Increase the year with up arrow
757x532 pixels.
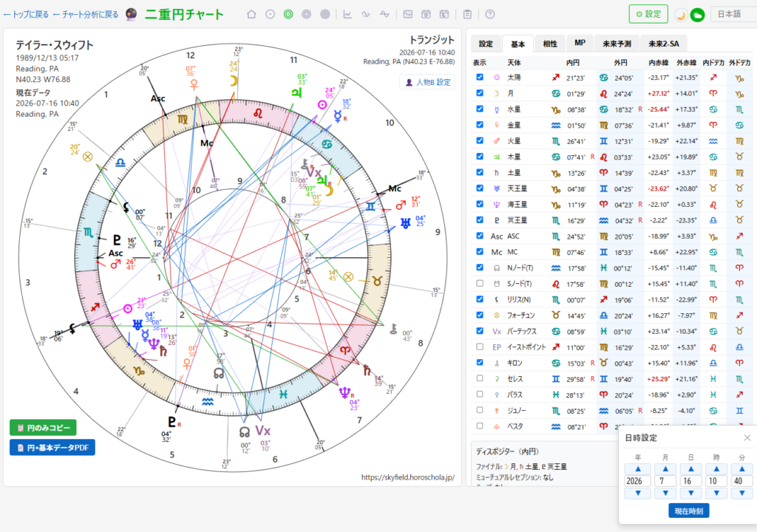click(638, 468)
